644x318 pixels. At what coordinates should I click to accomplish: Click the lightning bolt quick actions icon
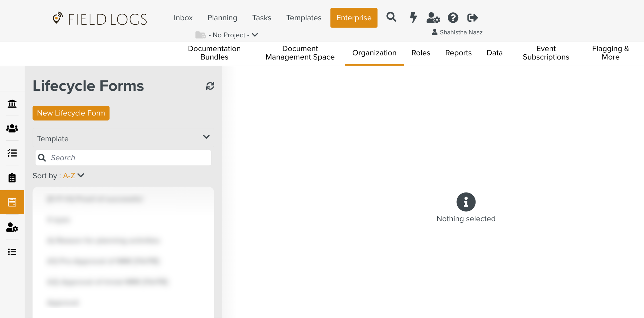(x=413, y=18)
